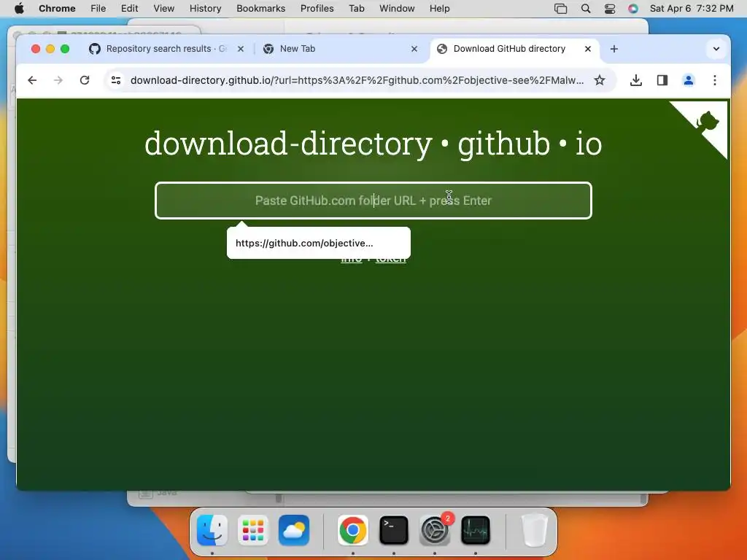This screenshot has height=560, width=747.
Task: Open the Help menu
Action: [x=439, y=9]
